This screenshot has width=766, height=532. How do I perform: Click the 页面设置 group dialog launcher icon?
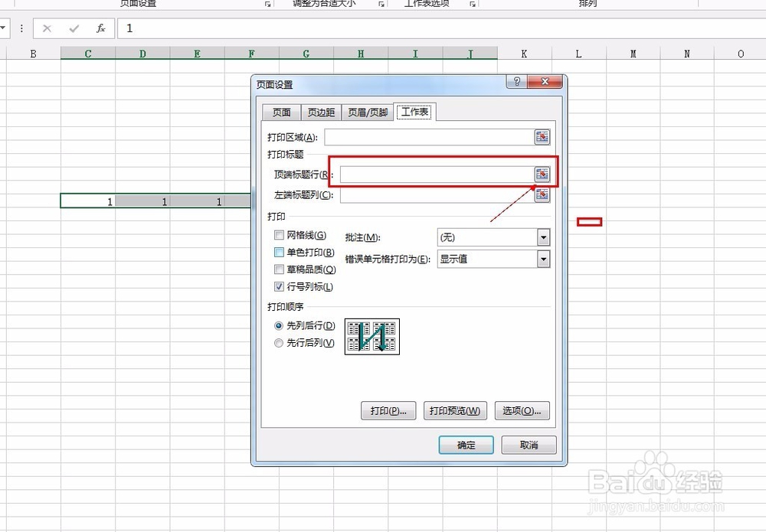[268, 5]
